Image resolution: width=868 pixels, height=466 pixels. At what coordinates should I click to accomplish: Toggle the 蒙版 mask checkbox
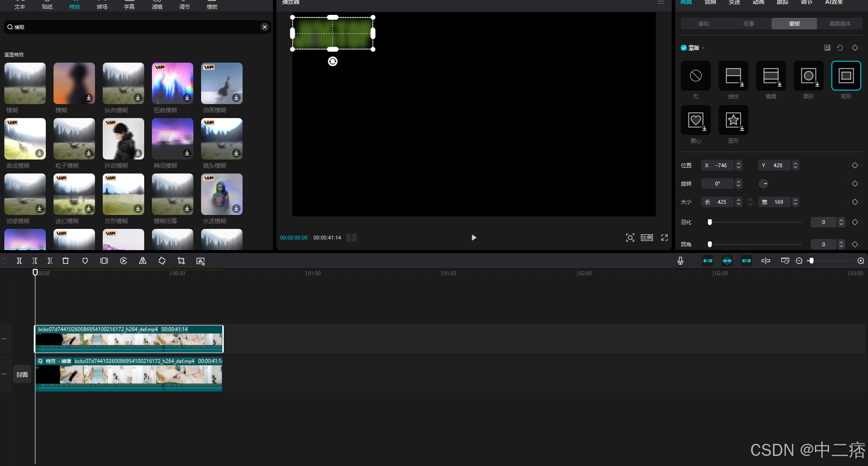[684, 48]
